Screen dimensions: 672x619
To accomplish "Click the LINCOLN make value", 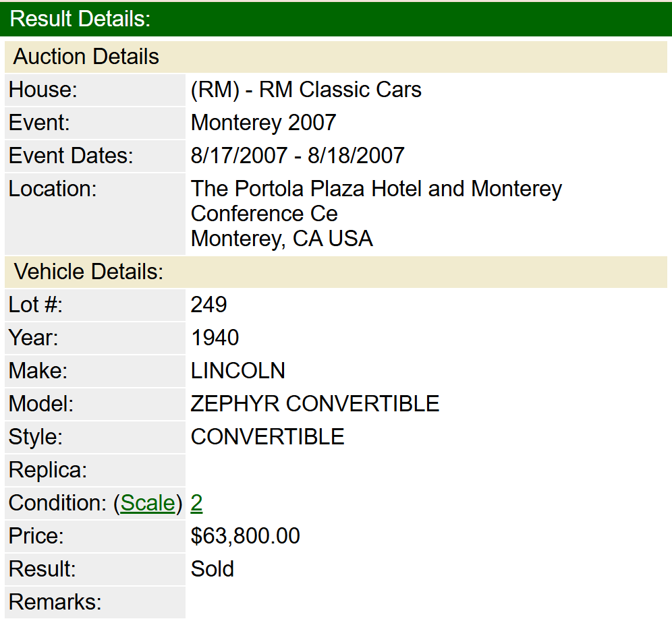I will tap(238, 371).
